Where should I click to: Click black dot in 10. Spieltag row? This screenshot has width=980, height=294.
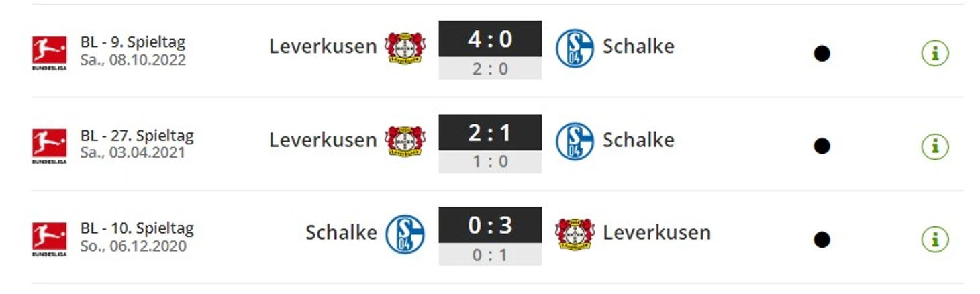(x=822, y=240)
